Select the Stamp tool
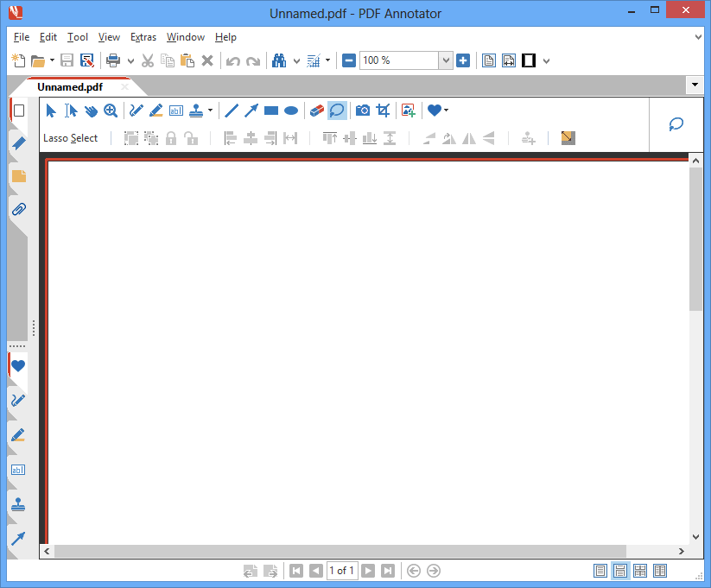711x588 pixels. [195, 111]
